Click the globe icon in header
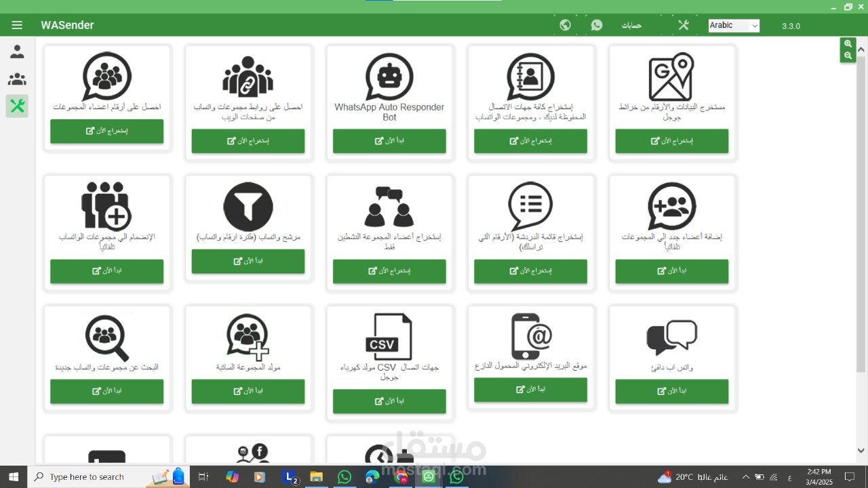Screen dimensions: 868x488 tap(565, 25)
